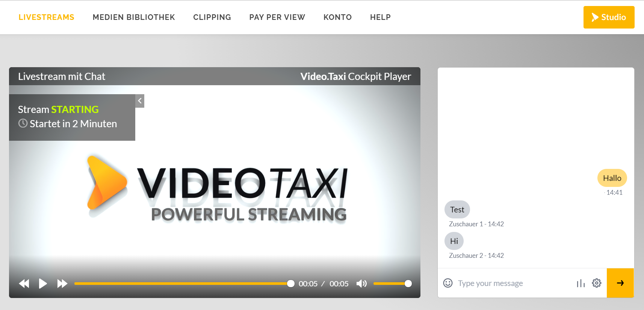Focus the Type your message field
644x310 pixels.
point(513,283)
